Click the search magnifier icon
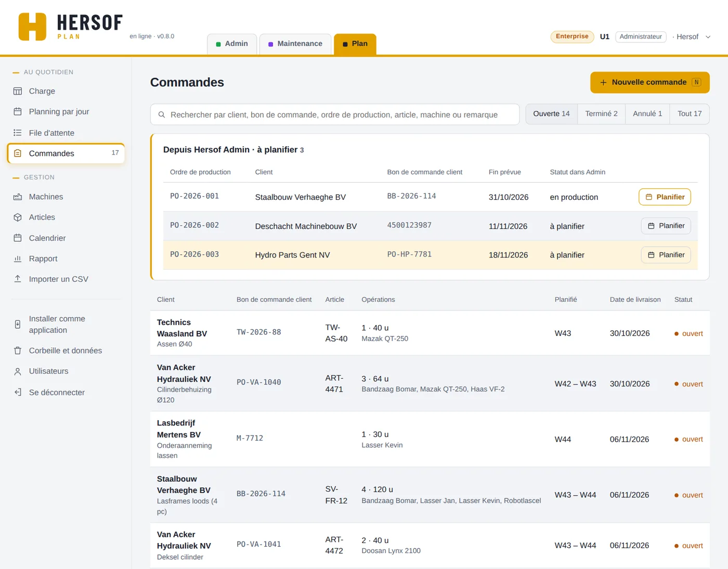Image resolution: width=728 pixels, height=569 pixels. click(162, 114)
